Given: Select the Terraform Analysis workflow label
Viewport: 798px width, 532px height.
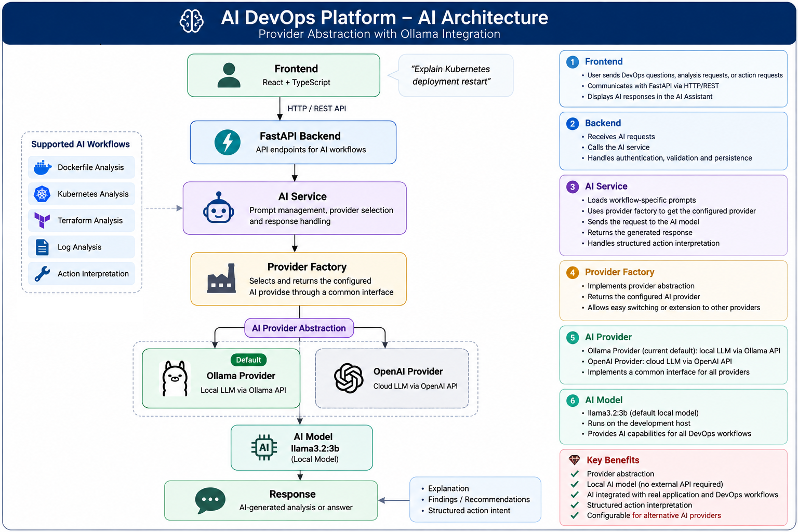Looking at the screenshot, I should [90, 220].
